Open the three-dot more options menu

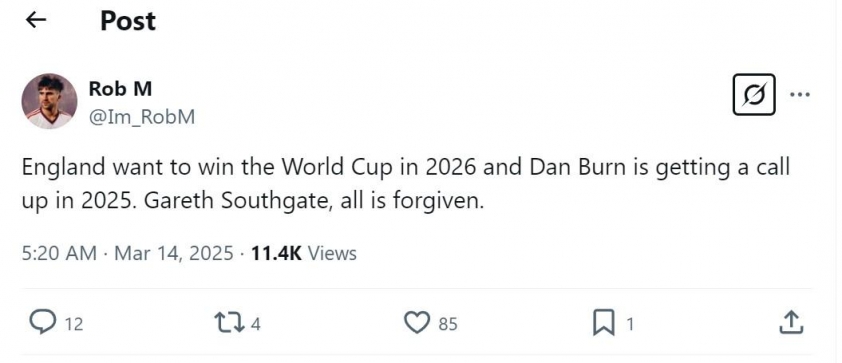pyautogui.click(x=800, y=95)
